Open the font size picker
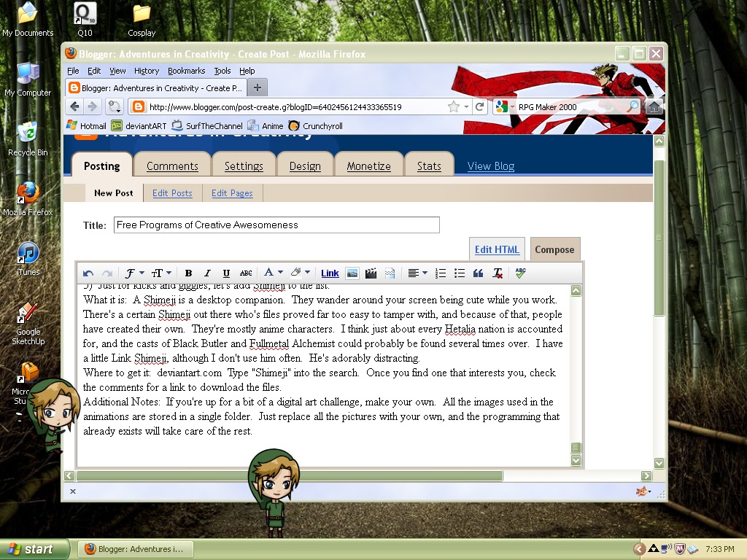Screen dimensions: 747x560 pyautogui.click(x=161, y=273)
